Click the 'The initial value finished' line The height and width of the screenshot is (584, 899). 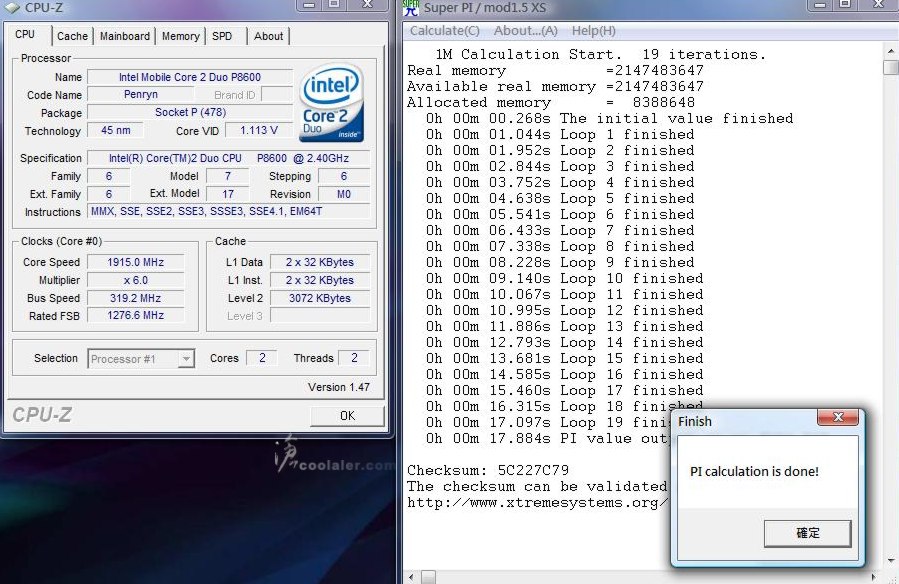pos(609,119)
